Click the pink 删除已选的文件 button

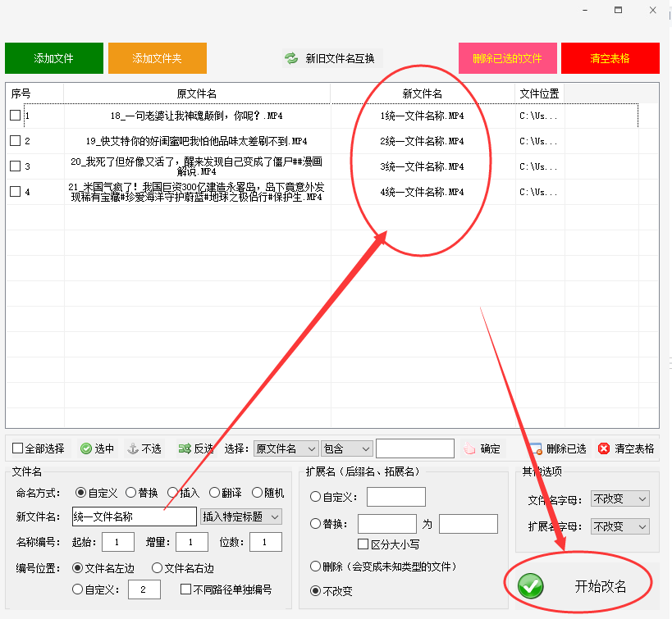click(x=507, y=58)
